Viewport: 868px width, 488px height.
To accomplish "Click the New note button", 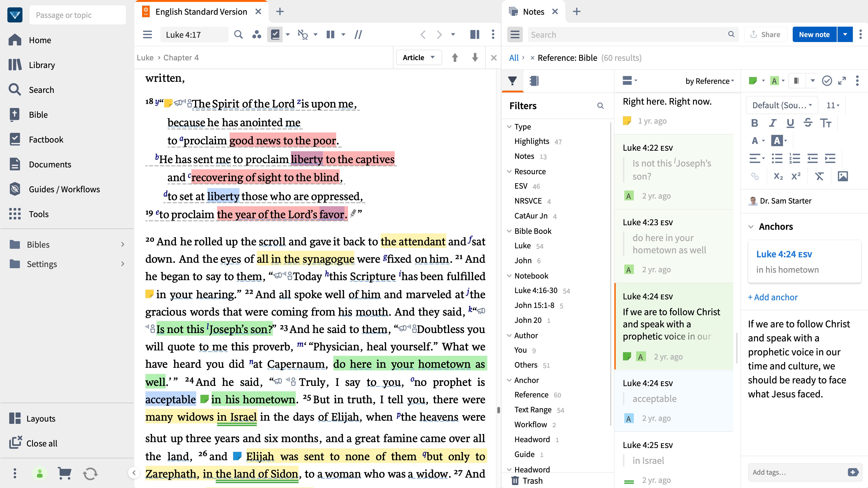I will tap(814, 34).
